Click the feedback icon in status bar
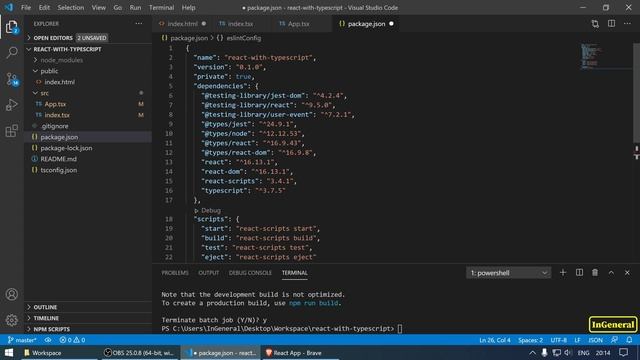The height and width of the screenshot is (360, 640). tap(614, 340)
